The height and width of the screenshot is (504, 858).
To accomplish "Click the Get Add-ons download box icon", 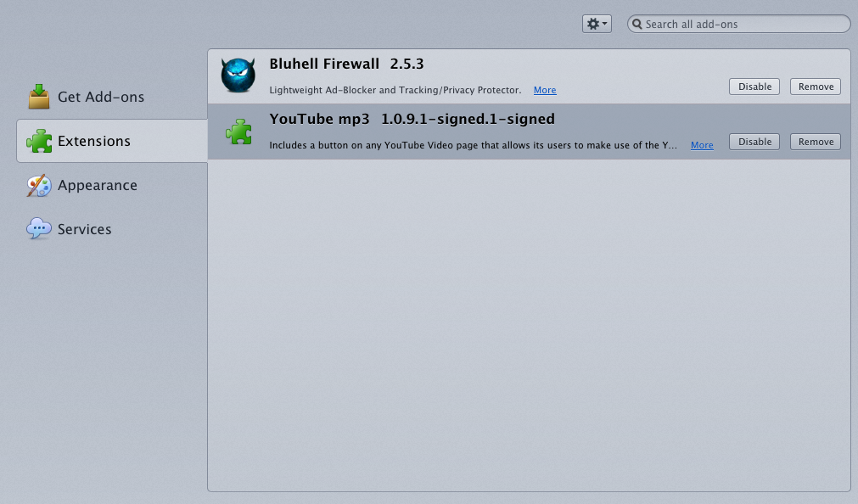I will 39,97.
